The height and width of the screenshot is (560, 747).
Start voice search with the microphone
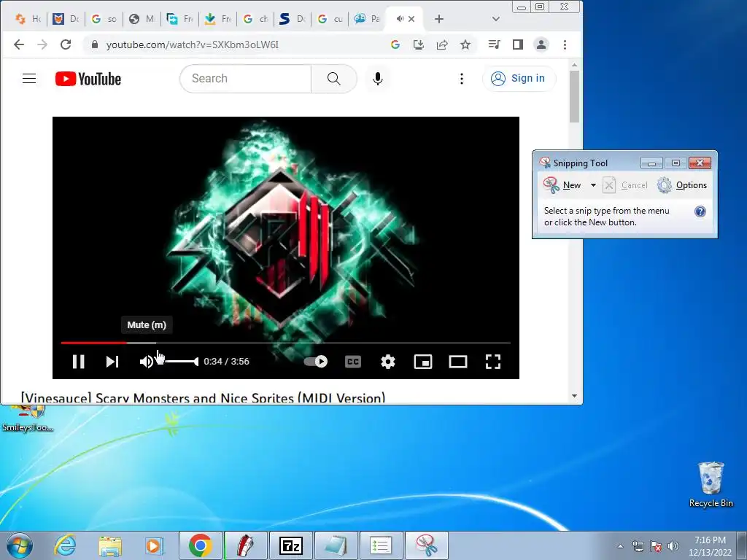coord(378,79)
